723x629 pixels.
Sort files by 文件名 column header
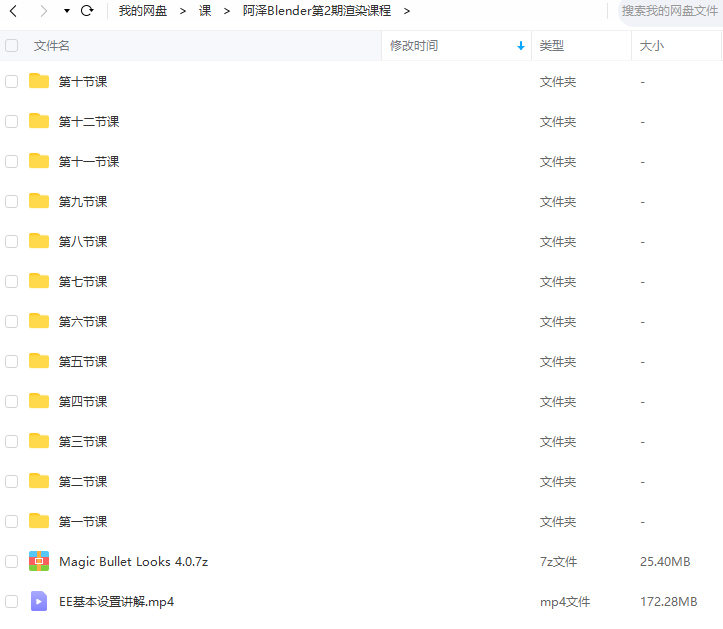coord(52,46)
